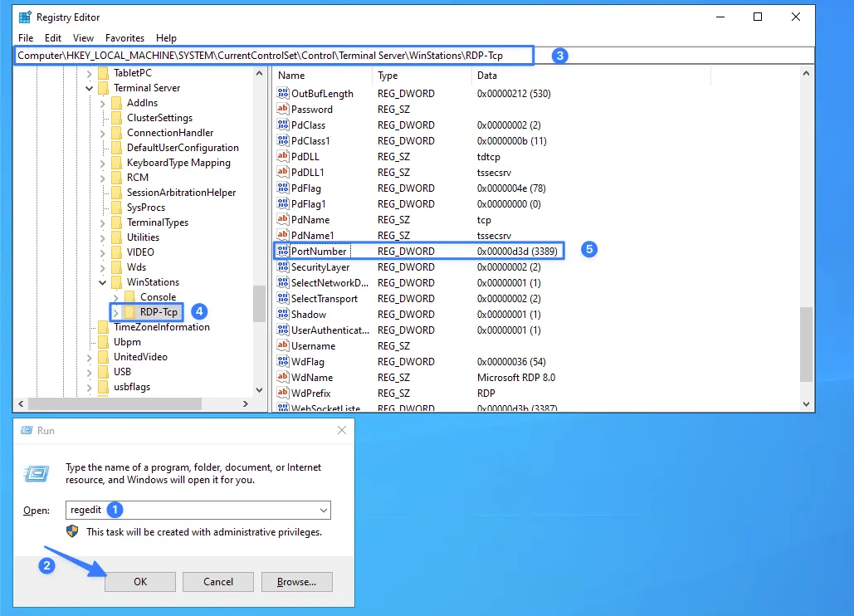Collapse the Terminal Server tree node

click(x=88, y=87)
